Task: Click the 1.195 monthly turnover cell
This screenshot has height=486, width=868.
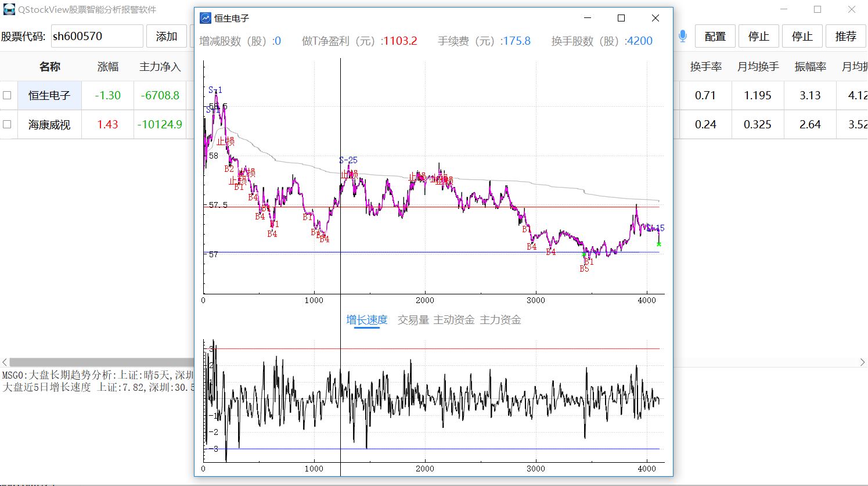Action: (x=758, y=95)
